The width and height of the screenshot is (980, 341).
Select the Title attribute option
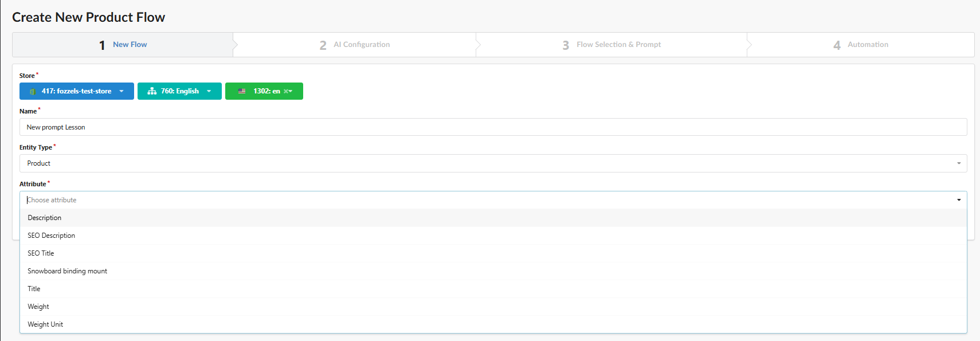point(493,289)
